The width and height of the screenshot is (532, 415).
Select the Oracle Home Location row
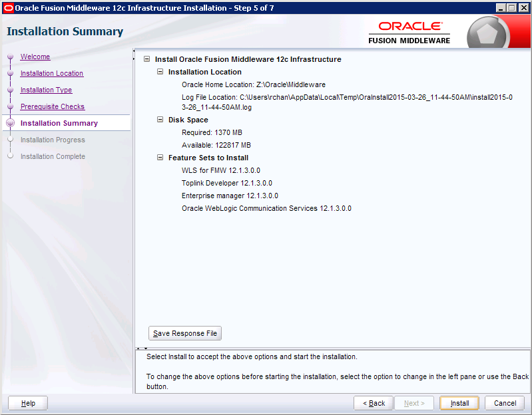[254, 84]
